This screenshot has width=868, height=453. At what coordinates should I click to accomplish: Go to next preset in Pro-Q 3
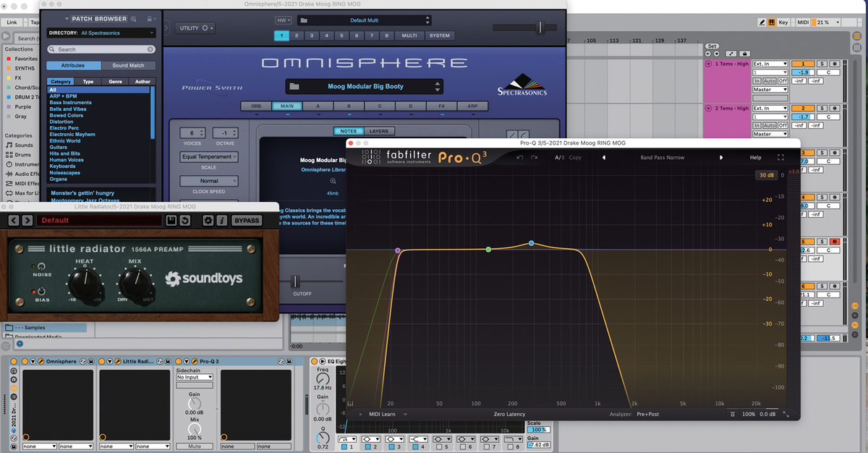coord(720,157)
